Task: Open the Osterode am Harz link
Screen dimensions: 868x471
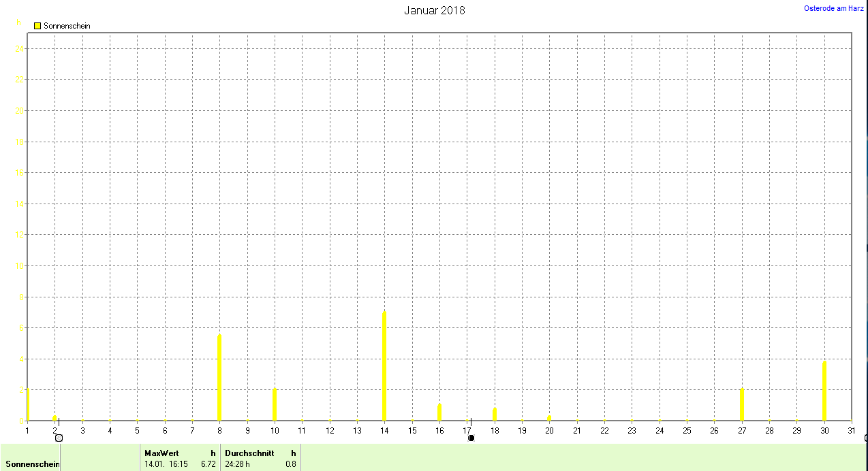Action: 834,8
